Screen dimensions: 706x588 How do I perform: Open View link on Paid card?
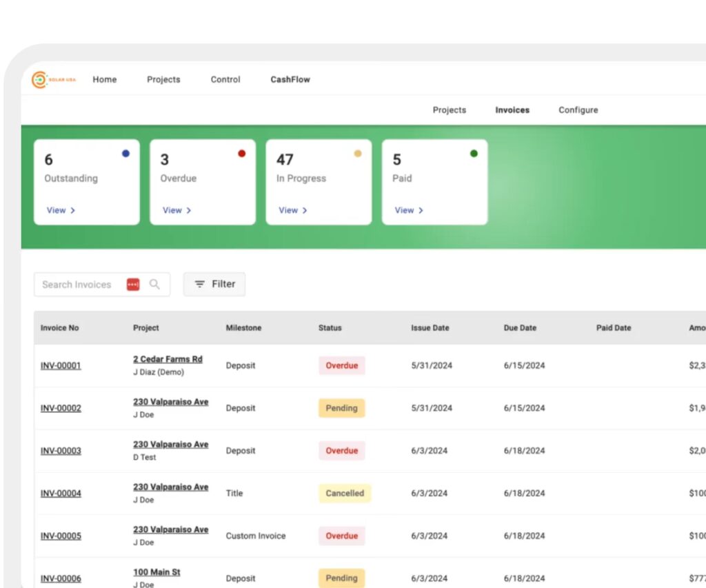408,210
